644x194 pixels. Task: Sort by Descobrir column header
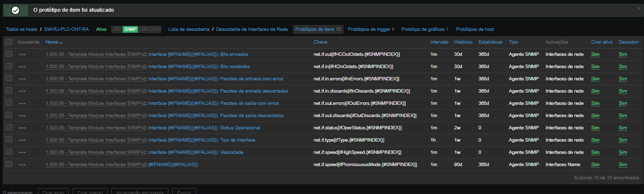pos(629,42)
